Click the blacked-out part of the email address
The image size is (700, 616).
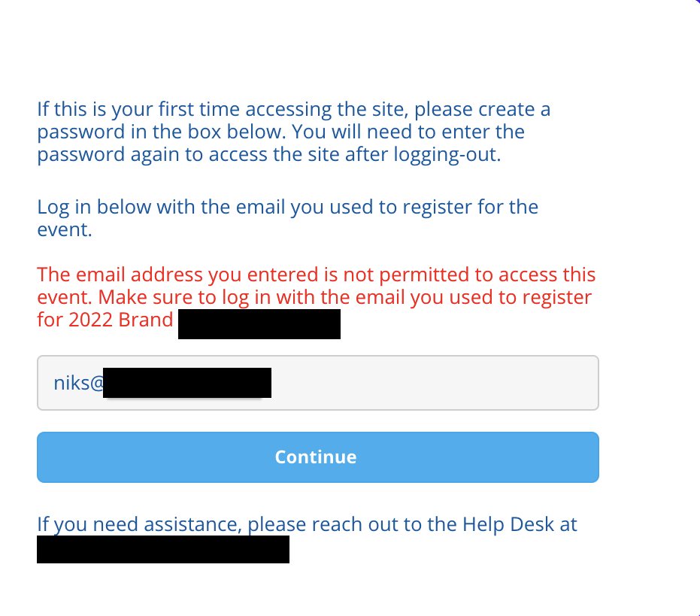[x=186, y=383]
